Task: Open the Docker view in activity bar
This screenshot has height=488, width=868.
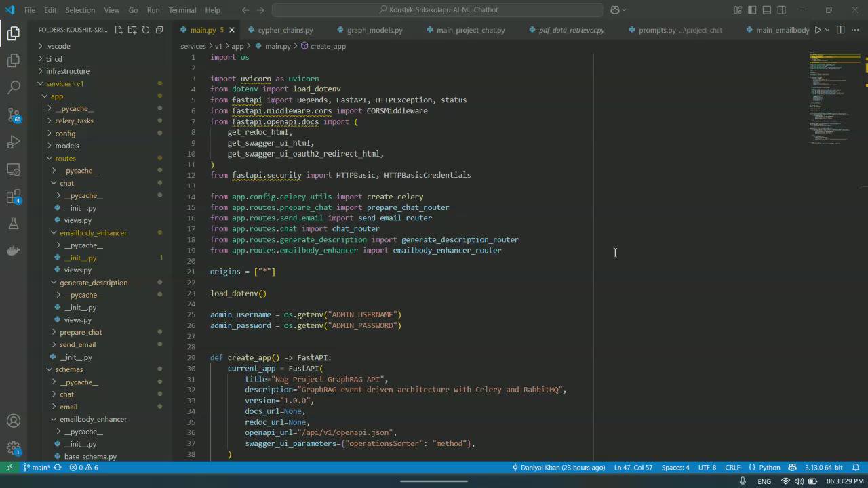Action: [x=14, y=251]
